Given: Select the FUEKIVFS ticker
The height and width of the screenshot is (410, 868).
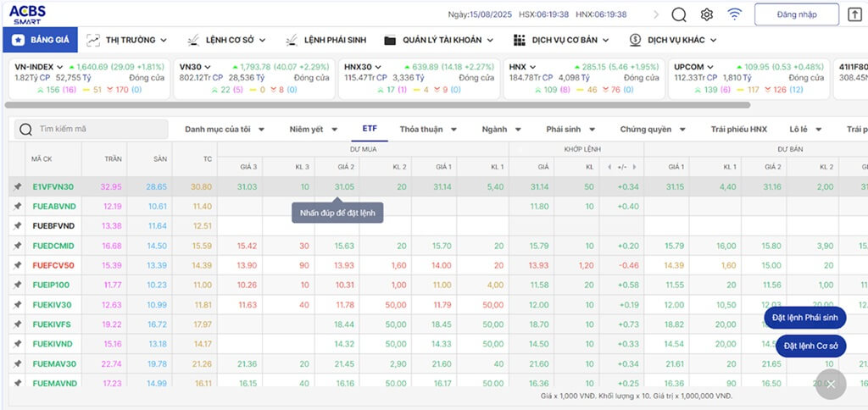Looking at the screenshot, I should pyautogui.click(x=52, y=324).
